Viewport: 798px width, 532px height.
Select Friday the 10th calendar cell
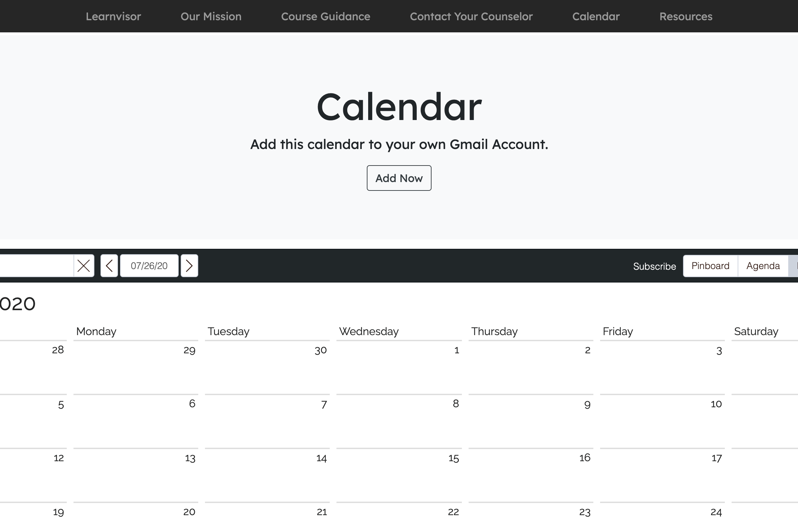click(x=662, y=421)
